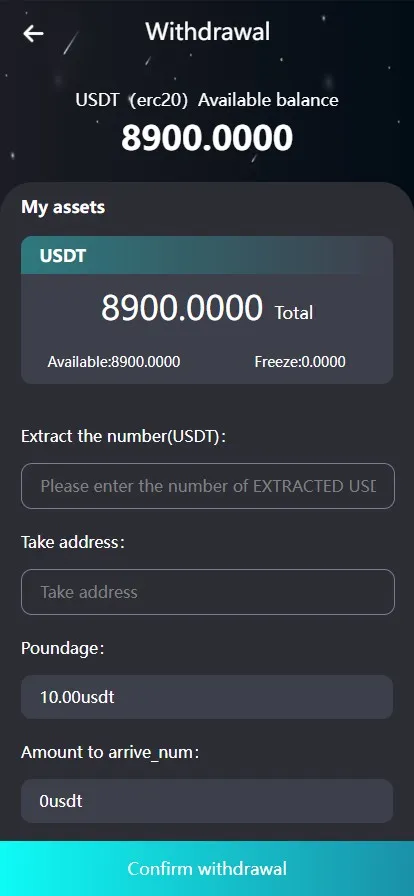
Task: Click the Take address label
Action: 73,542
